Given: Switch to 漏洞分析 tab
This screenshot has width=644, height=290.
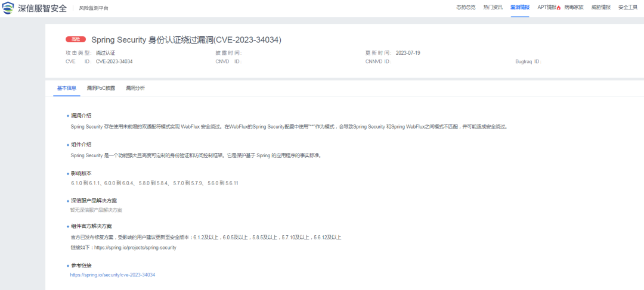Looking at the screenshot, I should pos(135,88).
